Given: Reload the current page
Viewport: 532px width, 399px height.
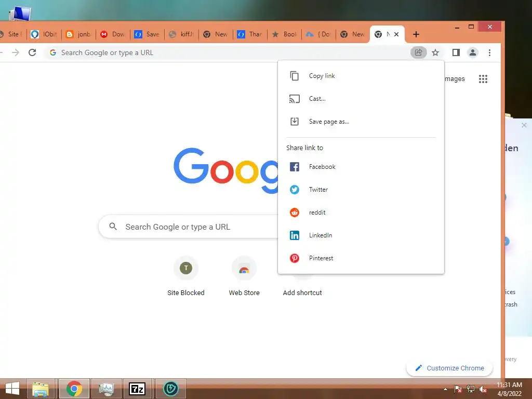Looking at the screenshot, I should point(32,52).
